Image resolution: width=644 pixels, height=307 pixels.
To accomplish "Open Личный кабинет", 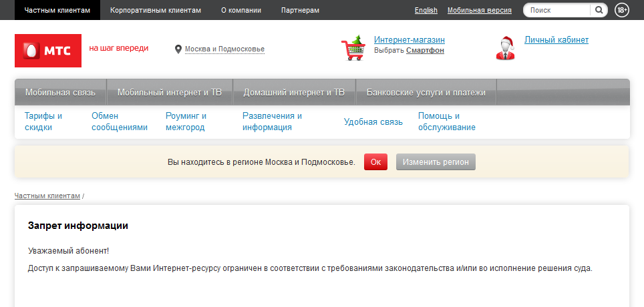I will click(556, 40).
